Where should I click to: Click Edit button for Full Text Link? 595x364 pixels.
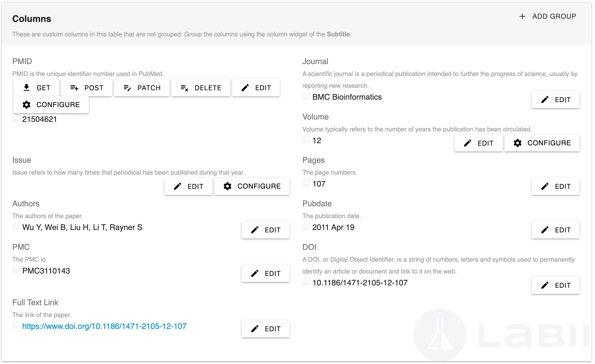coord(265,329)
